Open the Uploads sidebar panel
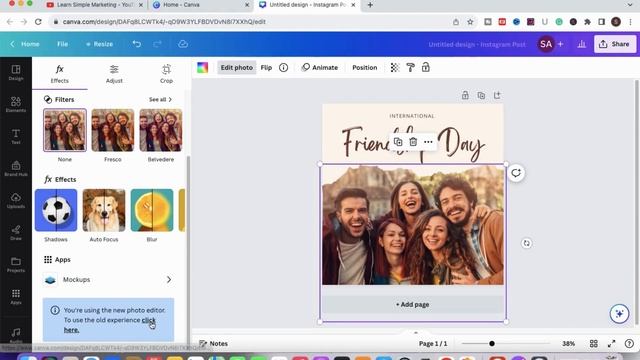Screen dimensions: 640x360 [16, 200]
